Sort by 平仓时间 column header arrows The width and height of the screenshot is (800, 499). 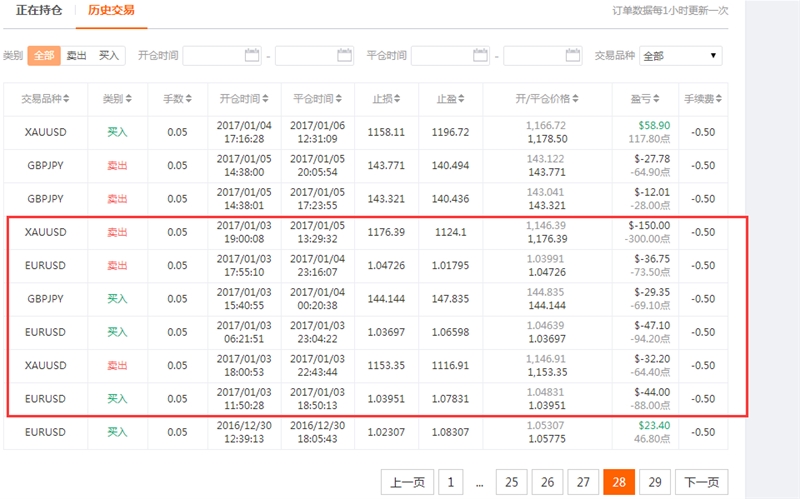[x=339, y=98]
